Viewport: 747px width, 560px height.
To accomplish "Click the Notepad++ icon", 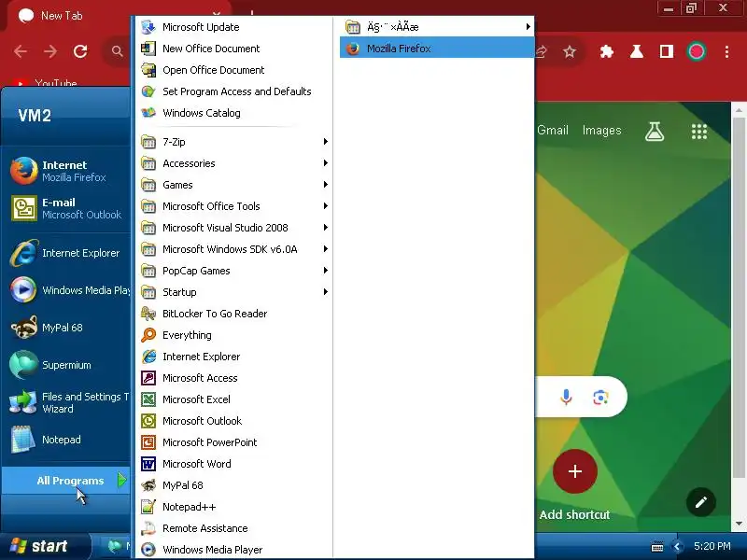I will point(148,507).
